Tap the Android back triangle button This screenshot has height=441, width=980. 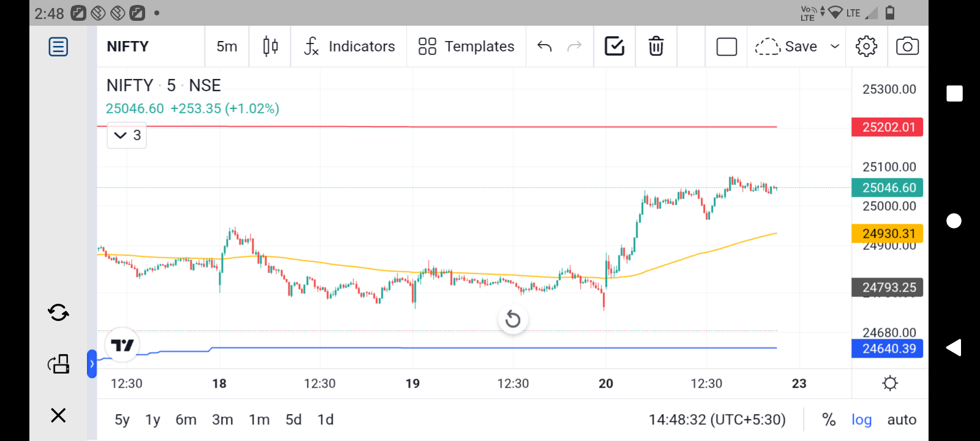tap(953, 347)
